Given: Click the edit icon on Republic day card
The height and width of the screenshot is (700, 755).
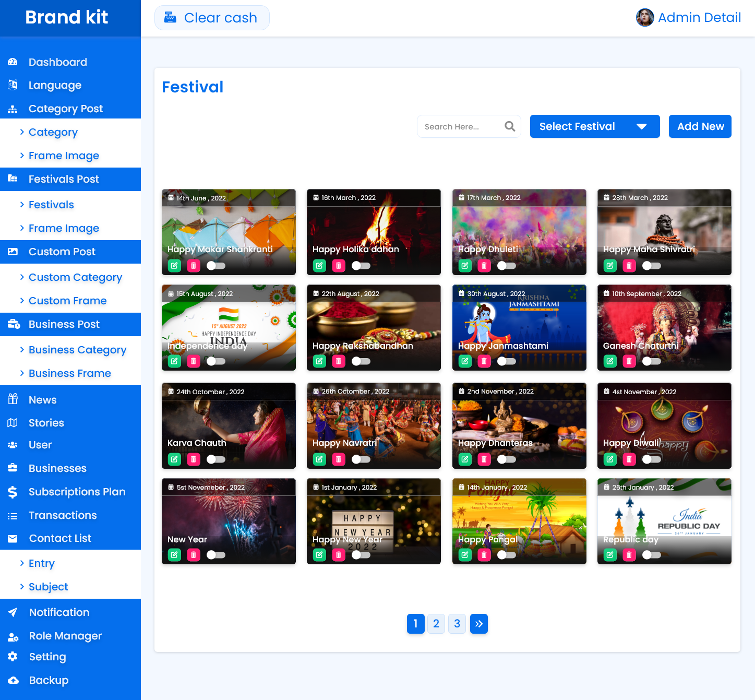Looking at the screenshot, I should [x=610, y=555].
